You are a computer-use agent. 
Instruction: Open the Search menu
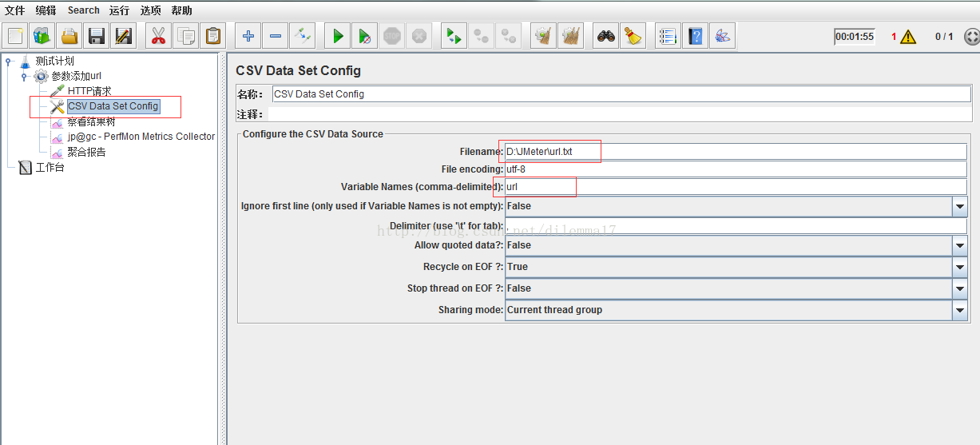[x=84, y=10]
